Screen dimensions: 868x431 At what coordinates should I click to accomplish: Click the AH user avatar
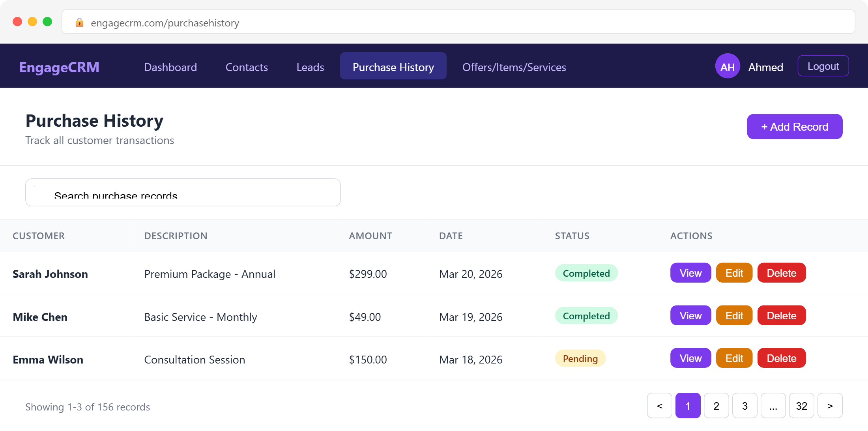(x=727, y=67)
